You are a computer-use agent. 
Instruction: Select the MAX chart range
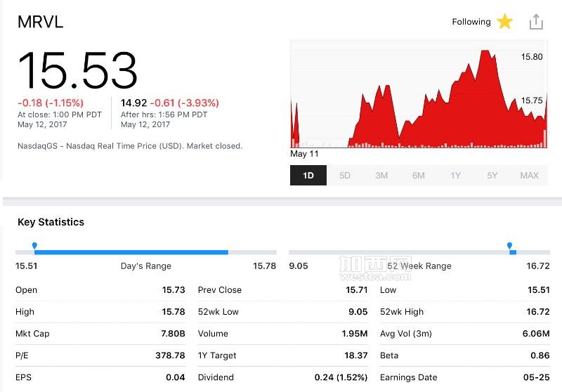pos(530,175)
